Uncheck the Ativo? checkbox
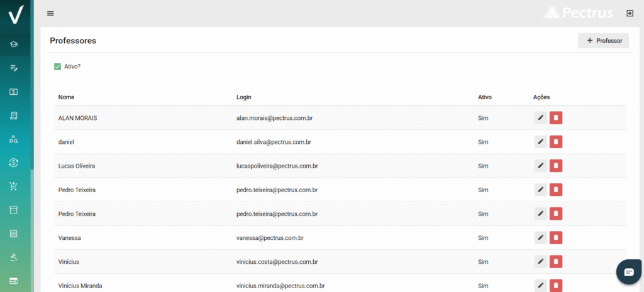Image resolution: width=644 pixels, height=292 pixels. (57, 67)
